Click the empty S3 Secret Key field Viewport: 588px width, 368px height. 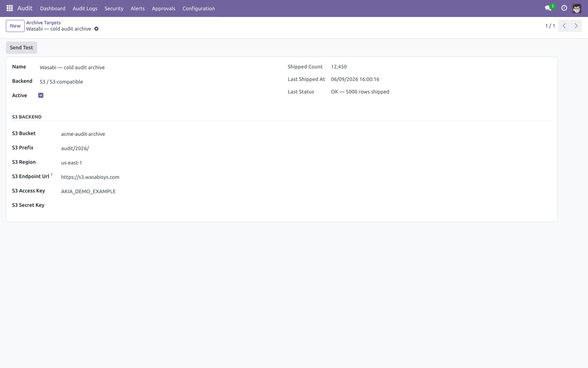[x=306, y=205]
